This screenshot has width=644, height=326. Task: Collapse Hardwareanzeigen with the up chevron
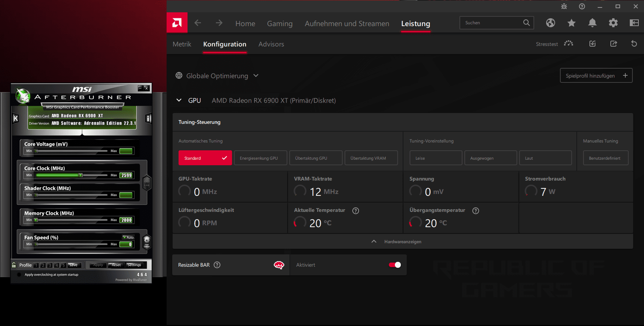click(374, 241)
